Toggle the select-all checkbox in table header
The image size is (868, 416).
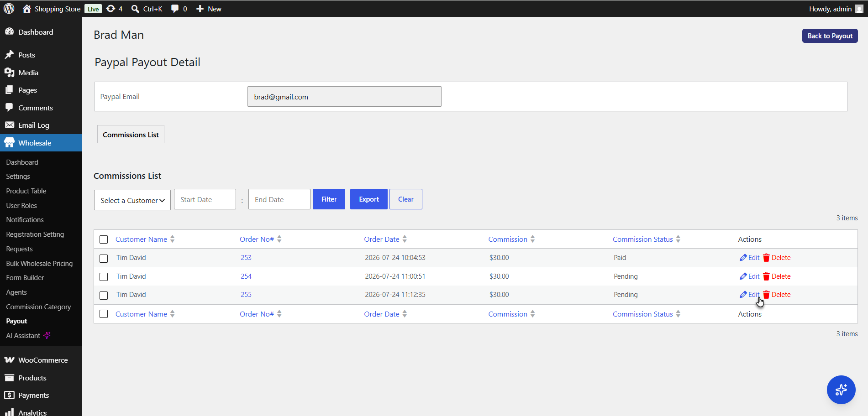pyautogui.click(x=104, y=239)
